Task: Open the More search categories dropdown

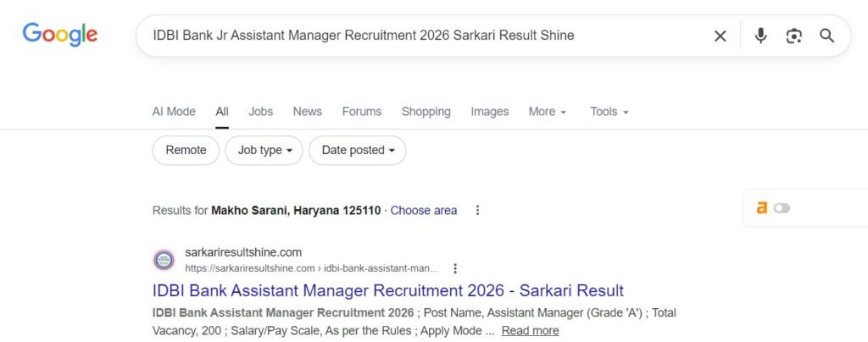Action: click(547, 112)
